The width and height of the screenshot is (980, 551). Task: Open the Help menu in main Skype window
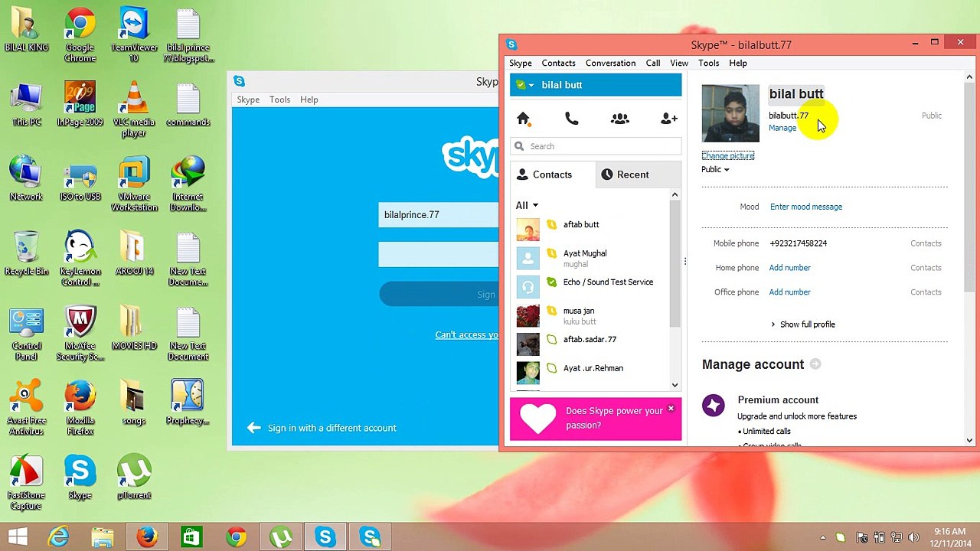(738, 63)
